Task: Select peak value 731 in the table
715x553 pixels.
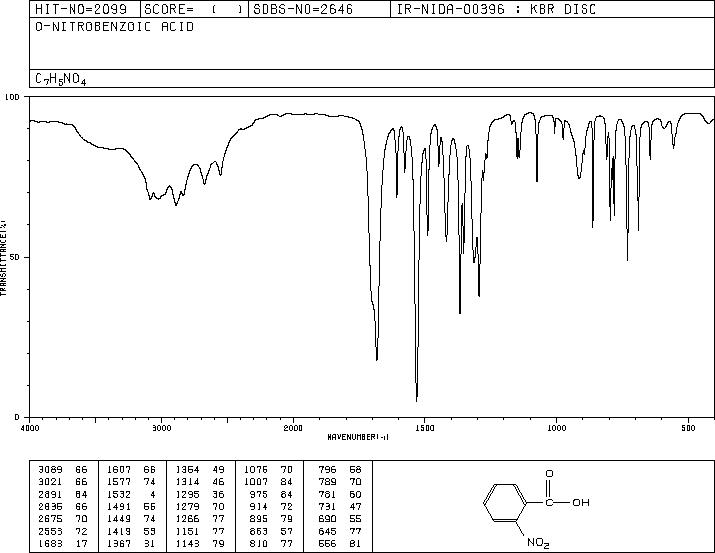Action: (327, 506)
